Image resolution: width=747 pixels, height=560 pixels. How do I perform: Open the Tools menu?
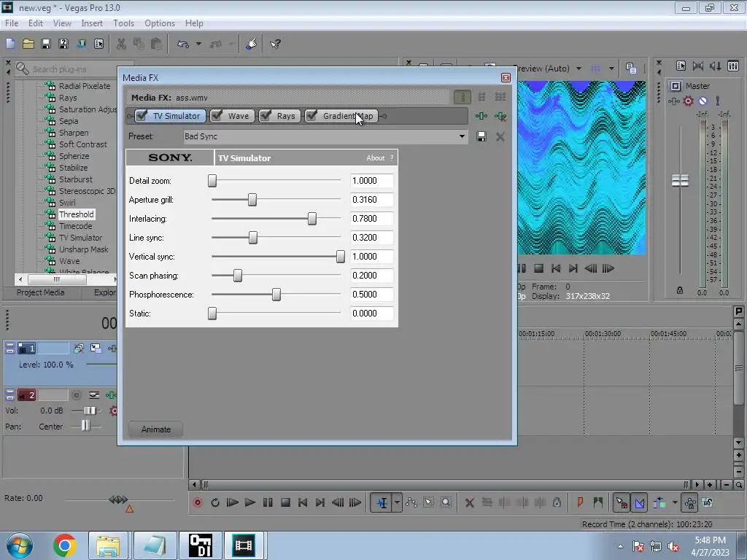click(123, 23)
